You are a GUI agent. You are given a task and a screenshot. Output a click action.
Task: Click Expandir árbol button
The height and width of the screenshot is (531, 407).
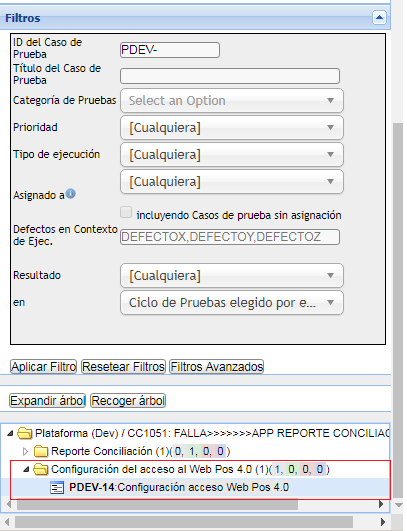click(47, 401)
